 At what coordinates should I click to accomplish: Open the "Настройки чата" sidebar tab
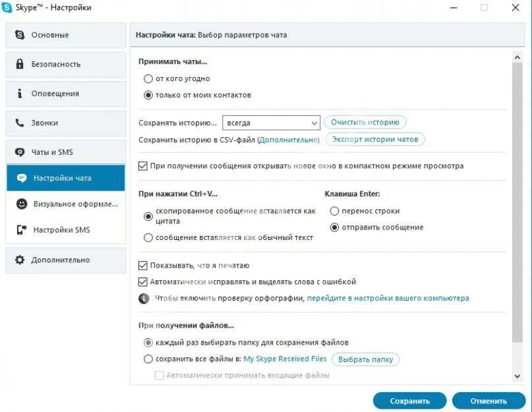tap(66, 178)
